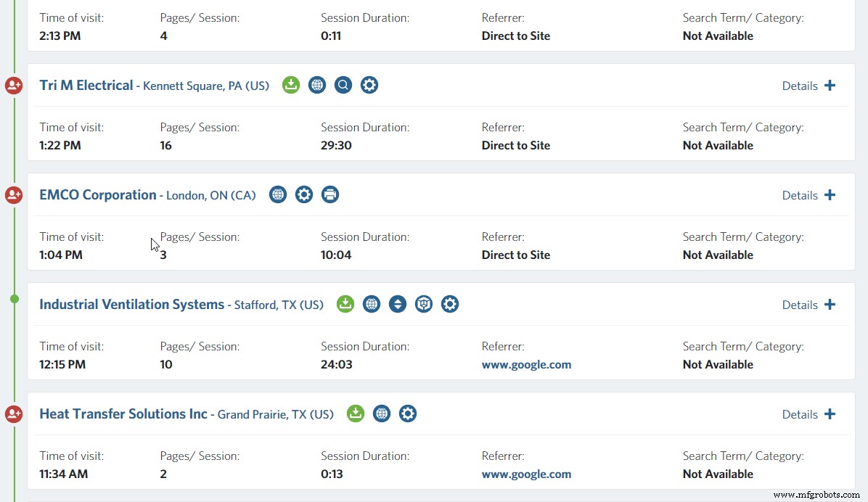The image size is (868, 502).
Task: Open the EMCO Corporation company name link
Action: click(98, 195)
